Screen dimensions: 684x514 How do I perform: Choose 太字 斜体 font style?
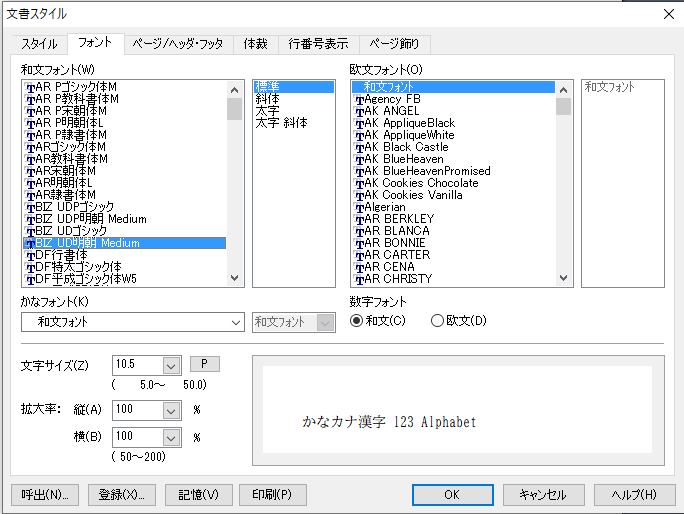point(282,123)
